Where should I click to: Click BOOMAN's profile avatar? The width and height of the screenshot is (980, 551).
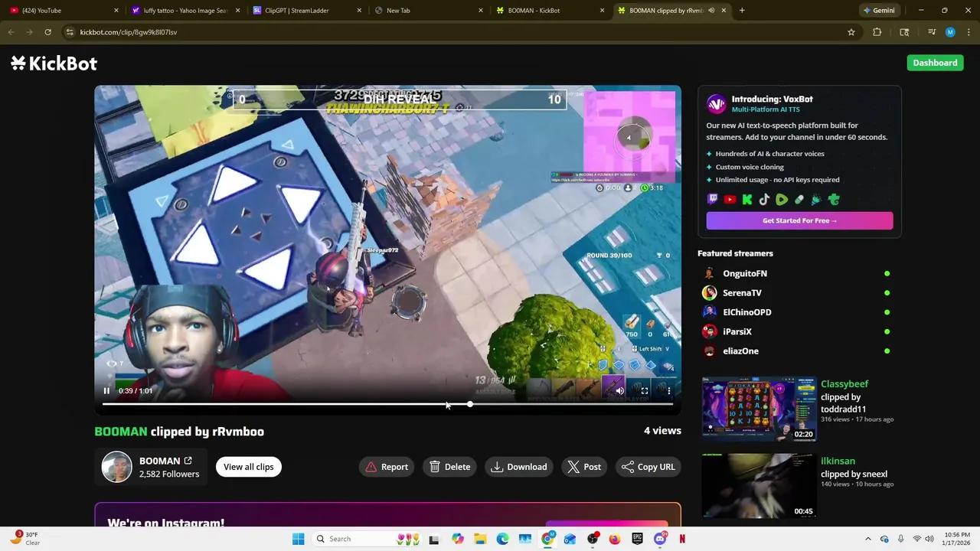pos(117,467)
